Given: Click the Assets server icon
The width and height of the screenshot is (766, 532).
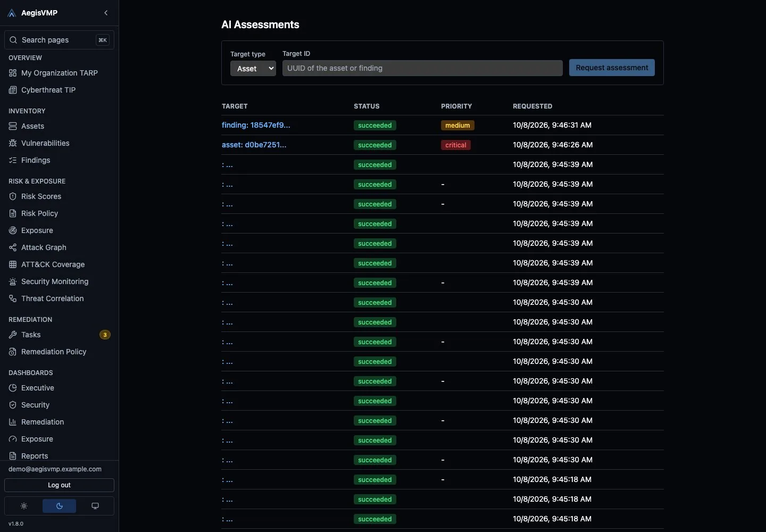Looking at the screenshot, I should pyautogui.click(x=13, y=126).
